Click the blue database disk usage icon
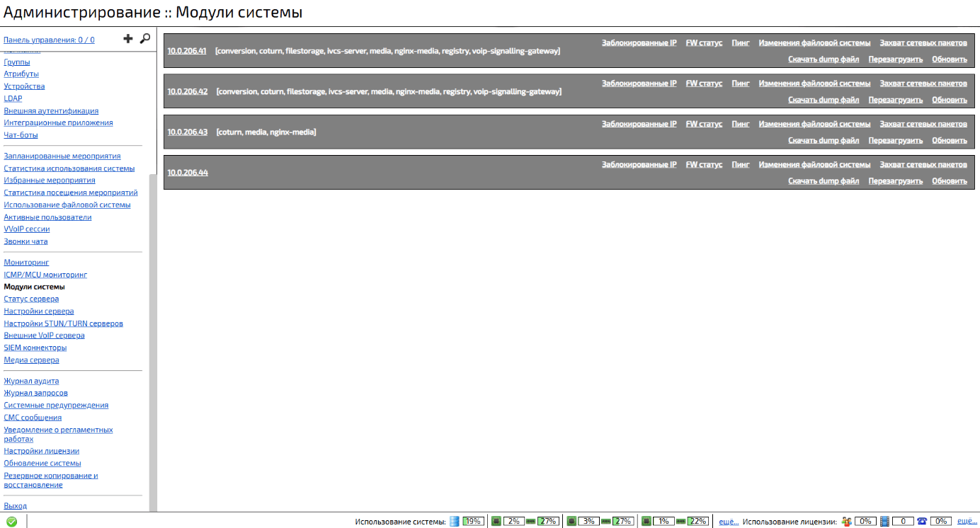Viewport: 980px width, 528px height. click(455, 522)
